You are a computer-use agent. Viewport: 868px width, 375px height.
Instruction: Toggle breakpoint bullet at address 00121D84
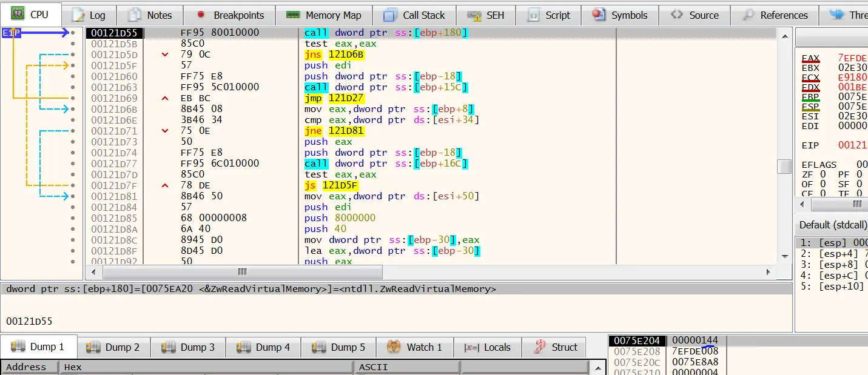click(x=73, y=207)
